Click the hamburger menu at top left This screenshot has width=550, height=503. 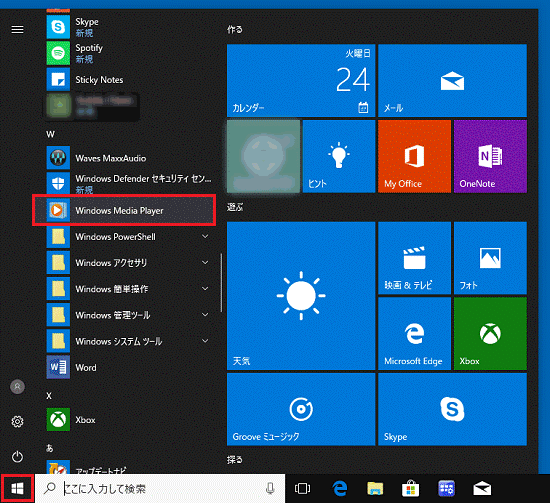[17, 29]
